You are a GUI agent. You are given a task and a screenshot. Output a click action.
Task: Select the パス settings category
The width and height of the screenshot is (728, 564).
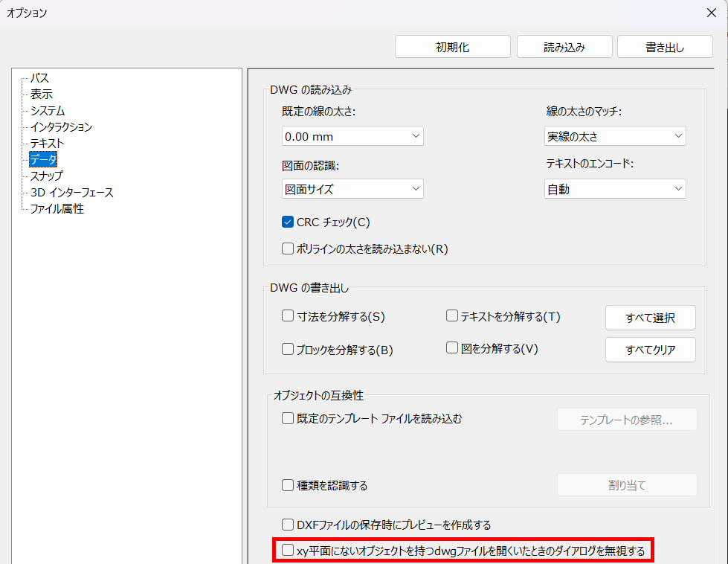(39, 78)
